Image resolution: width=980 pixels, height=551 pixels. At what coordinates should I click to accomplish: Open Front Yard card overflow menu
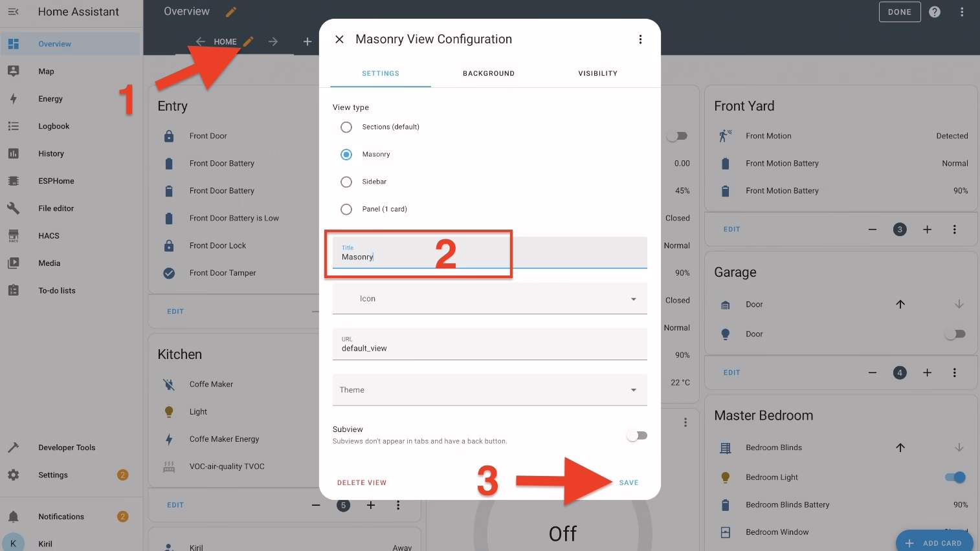(954, 230)
